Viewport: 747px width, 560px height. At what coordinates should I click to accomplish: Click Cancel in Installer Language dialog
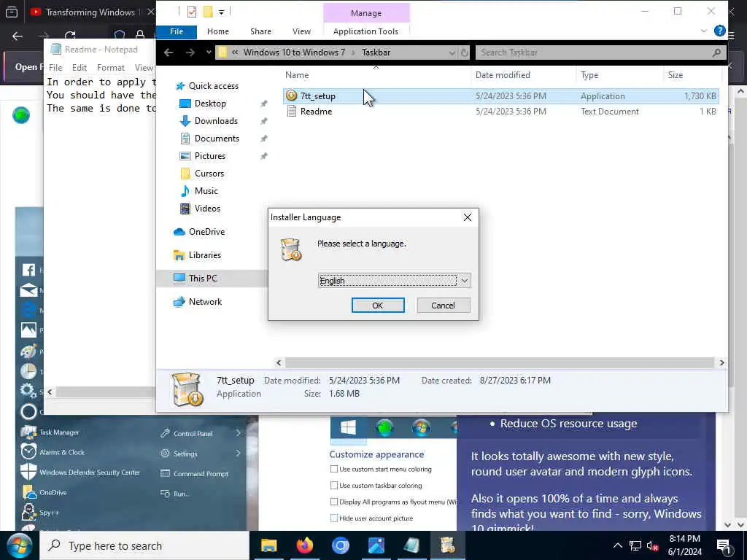point(443,306)
